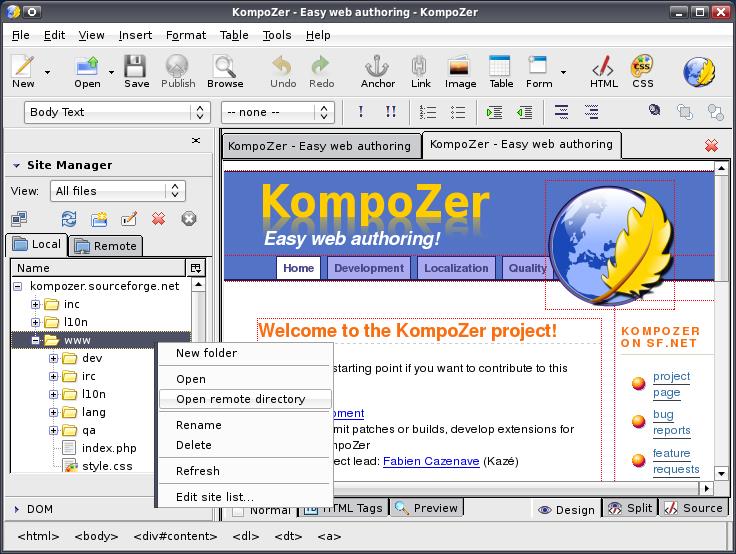The width and height of the screenshot is (736, 554).
Task: Click the definition term format icon
Action: [561, 112]
